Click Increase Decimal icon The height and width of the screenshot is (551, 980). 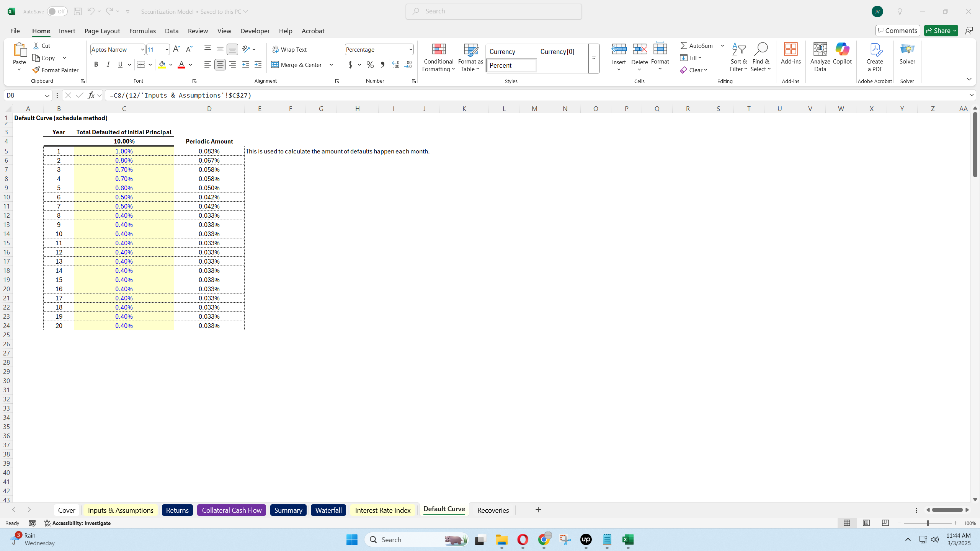point(396,65)
